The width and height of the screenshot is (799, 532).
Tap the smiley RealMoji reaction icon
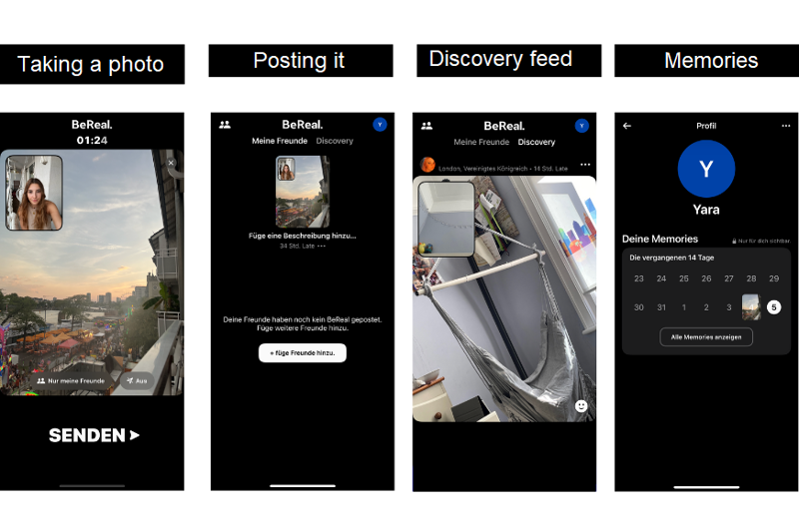point(581,406)
